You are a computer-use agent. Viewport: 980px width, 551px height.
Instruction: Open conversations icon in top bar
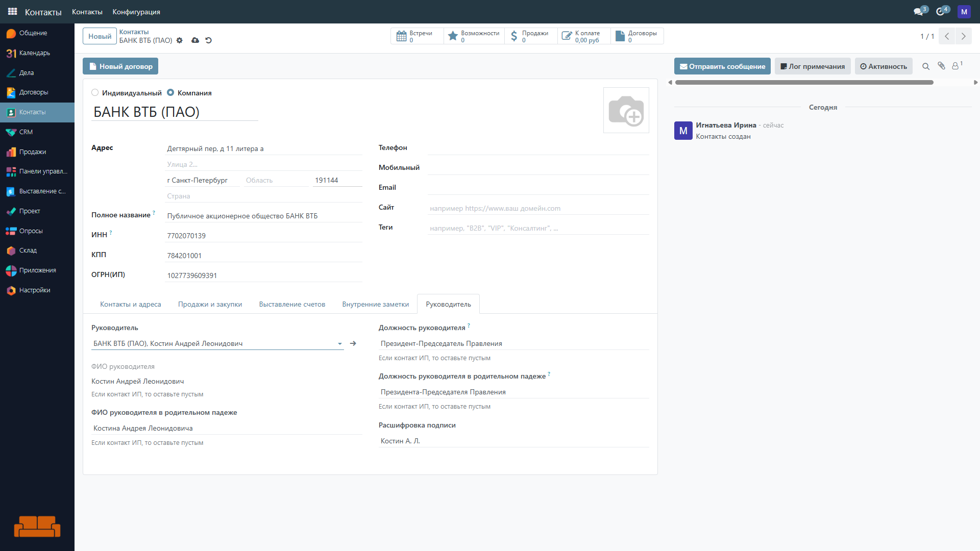click(918, 11)
